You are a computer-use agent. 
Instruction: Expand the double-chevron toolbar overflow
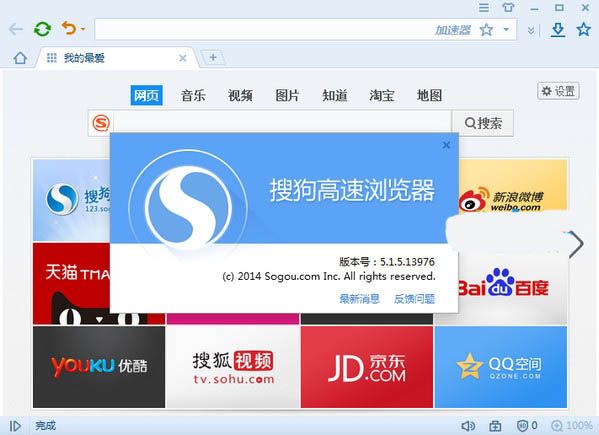[x=531, y=30]
